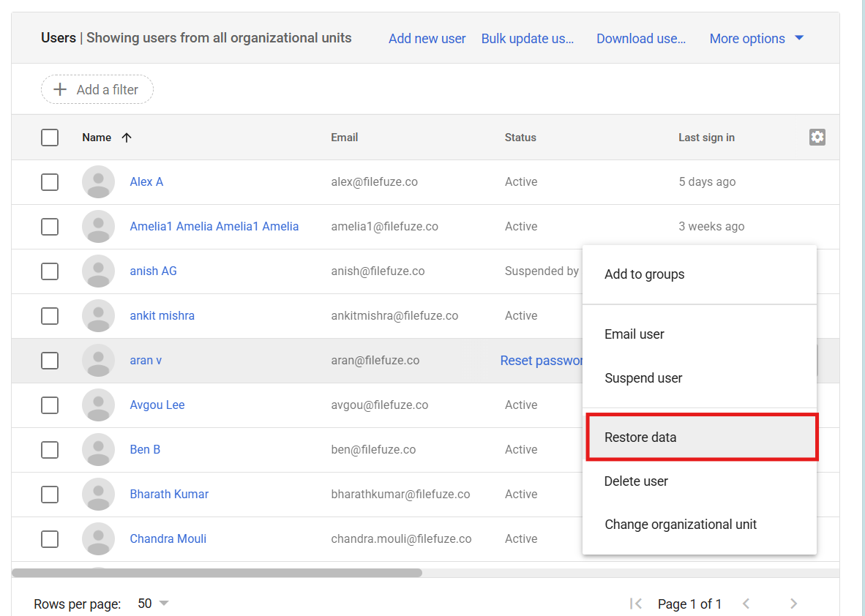
Task: Click '3 weeks ago' last sign in
Action: point(711,226)
